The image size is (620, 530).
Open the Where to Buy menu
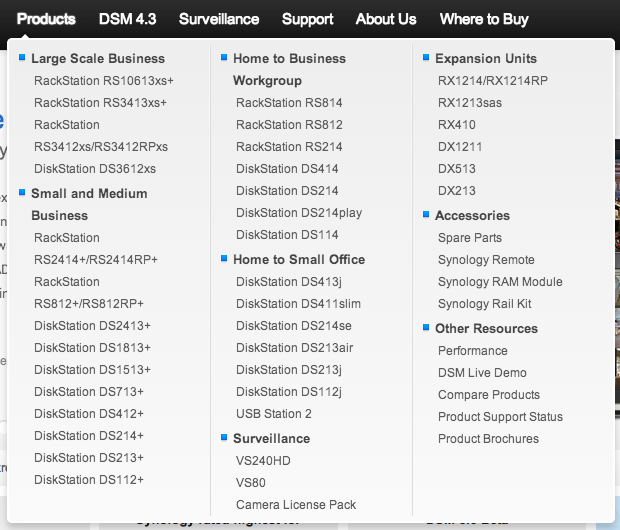(x=484, y=19)
